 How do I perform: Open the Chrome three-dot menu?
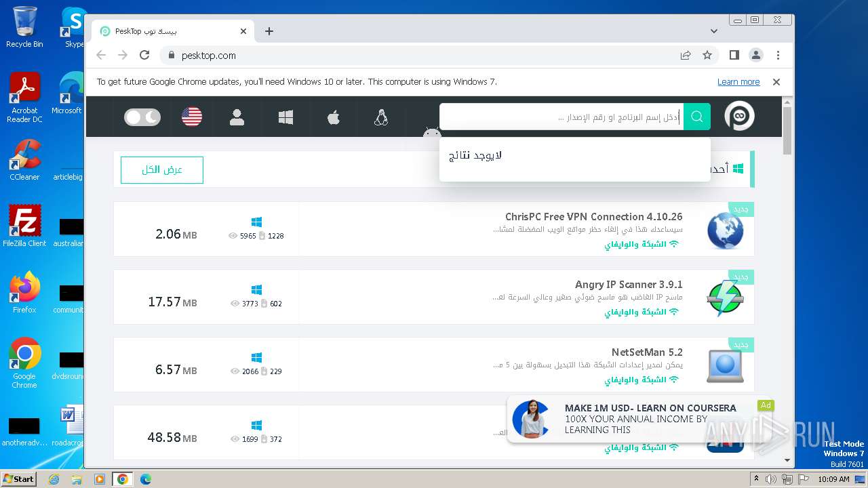(x=778, y=56)
